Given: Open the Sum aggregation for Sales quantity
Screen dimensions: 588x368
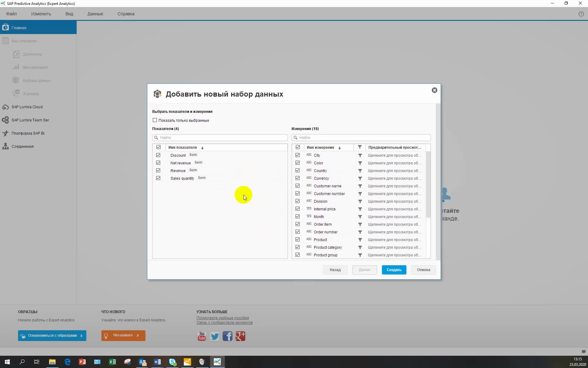Looking at the screenshot, I should pyautogui.click(x=202, y=178).
